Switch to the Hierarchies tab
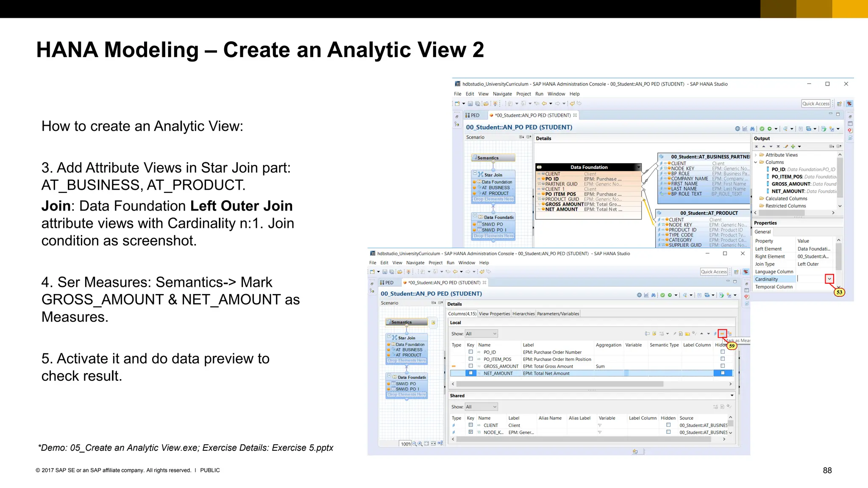Viewport: 868px width, 488px height. (523, 314)
